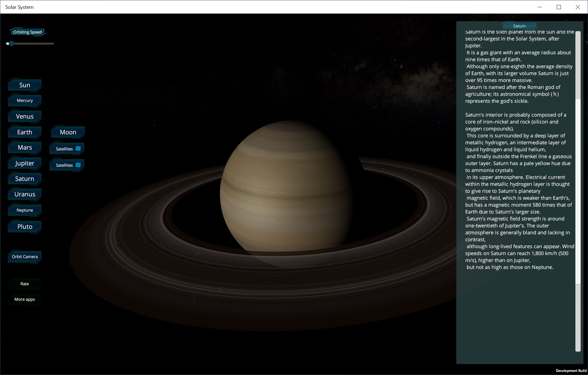View Uranus information
588x375 pixels.
[25, 194]
